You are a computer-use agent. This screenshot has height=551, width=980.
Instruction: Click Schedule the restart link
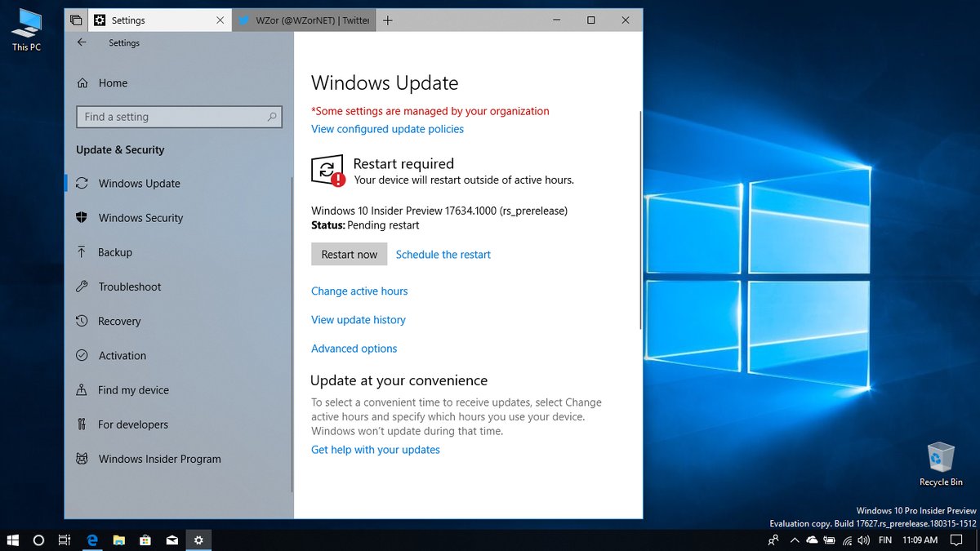click(443, 255)
